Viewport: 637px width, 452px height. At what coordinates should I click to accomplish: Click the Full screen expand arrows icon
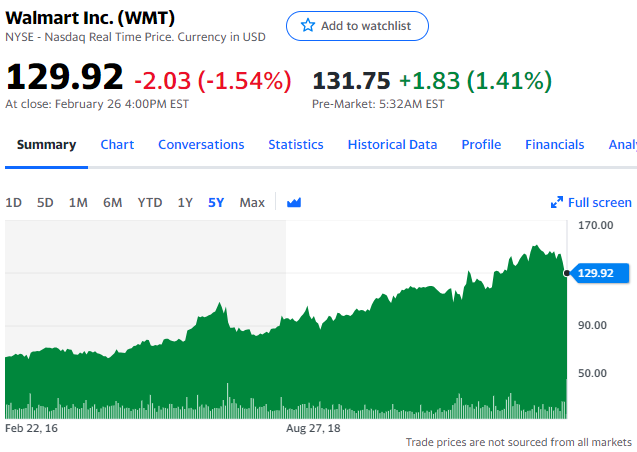tap(557, 202)
